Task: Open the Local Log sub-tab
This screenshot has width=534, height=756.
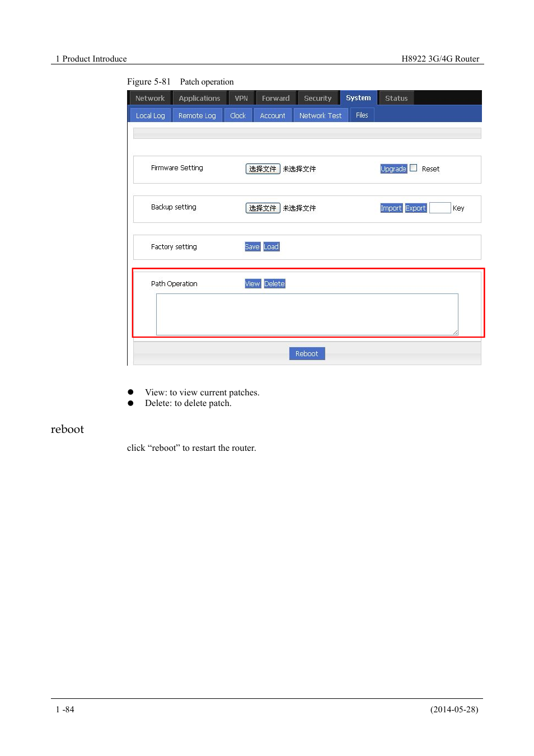Action: click(x=150, y=115)
